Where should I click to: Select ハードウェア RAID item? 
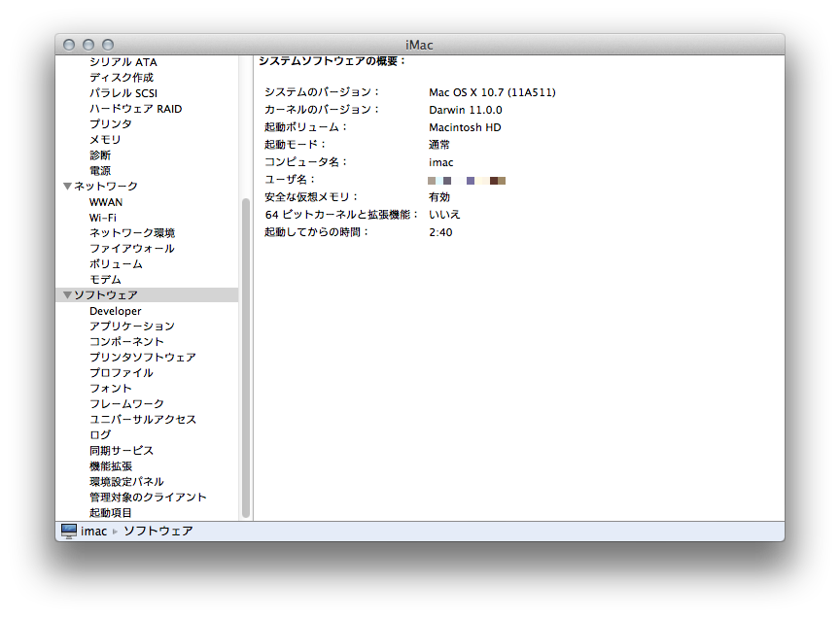click(135, 109)
